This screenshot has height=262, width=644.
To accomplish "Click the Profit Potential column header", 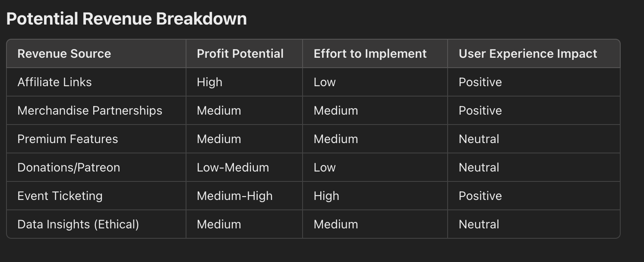I will tap(240, 54).
